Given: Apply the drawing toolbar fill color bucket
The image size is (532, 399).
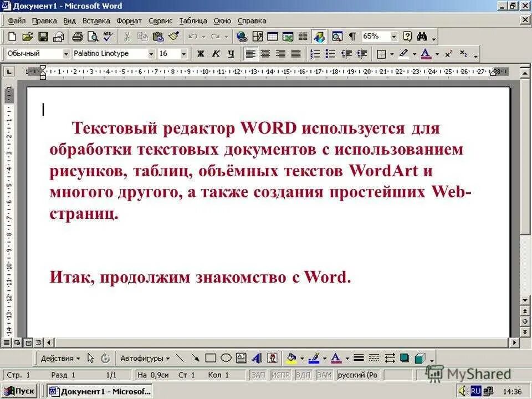Looking at the screenshot, I should point(291,358).
